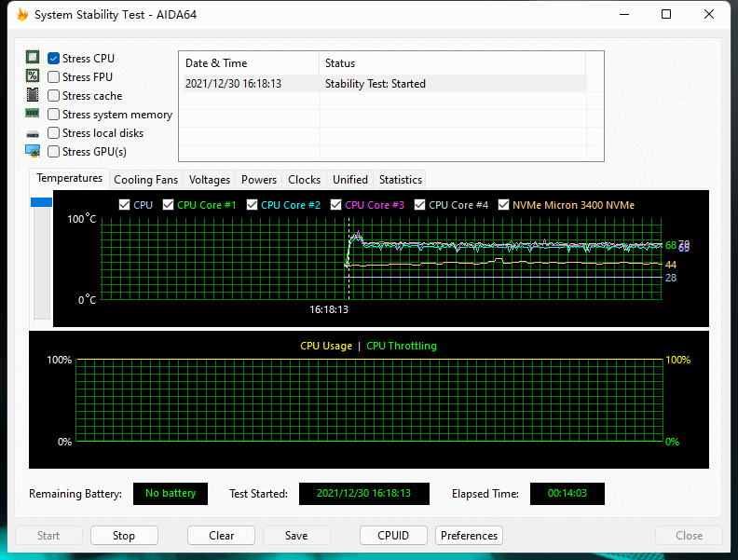Click the blue graph scale slider thumb
The height and width of the screenshot is (560, 738).
[41, 202]
